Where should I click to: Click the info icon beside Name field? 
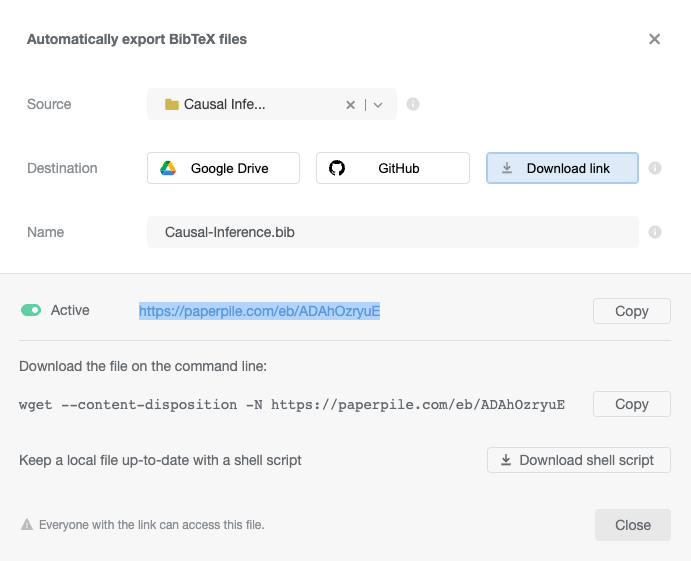655,232
